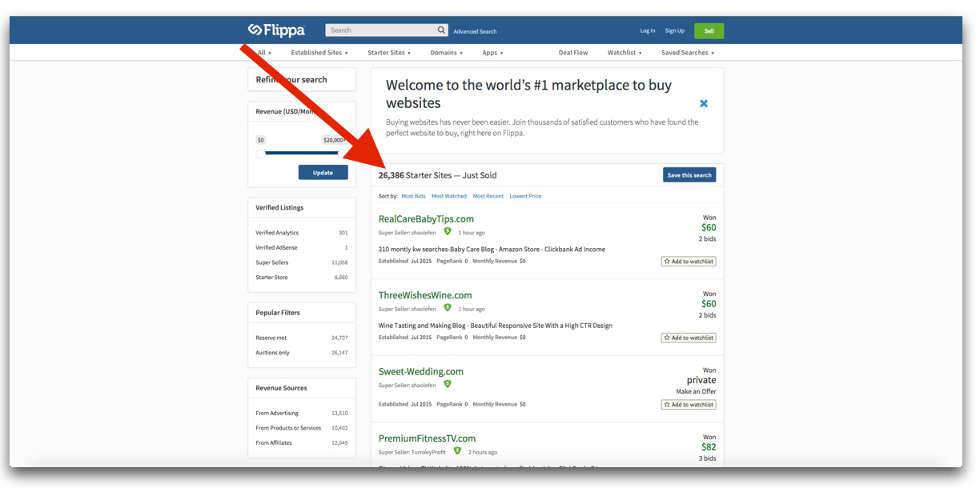Click Super Seller badge on RealCareBabyTips.com
Image resolution: width=980 pixels, height=488 pixels.
448,231
